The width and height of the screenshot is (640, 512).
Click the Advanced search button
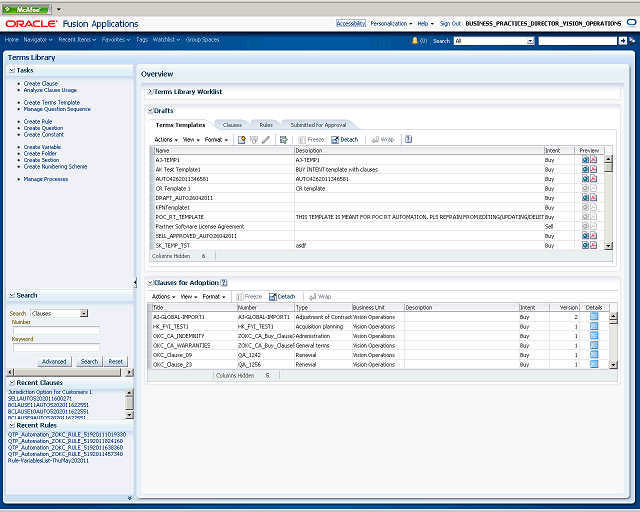(54, 361)
